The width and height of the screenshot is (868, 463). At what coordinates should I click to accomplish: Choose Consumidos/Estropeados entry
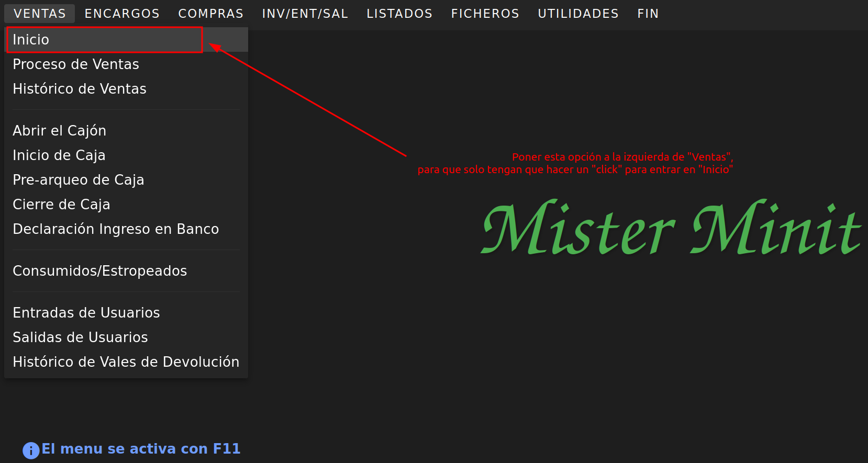tap(126, 271)
